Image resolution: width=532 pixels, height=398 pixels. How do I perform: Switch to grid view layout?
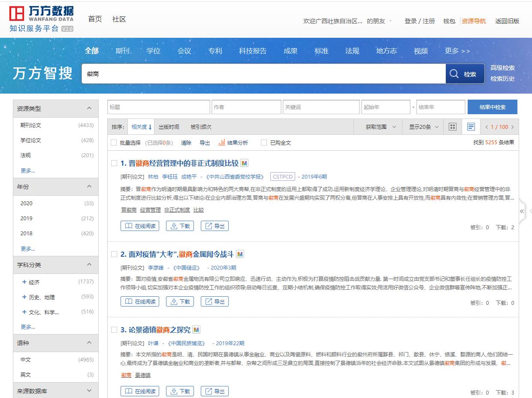point(452,127)
